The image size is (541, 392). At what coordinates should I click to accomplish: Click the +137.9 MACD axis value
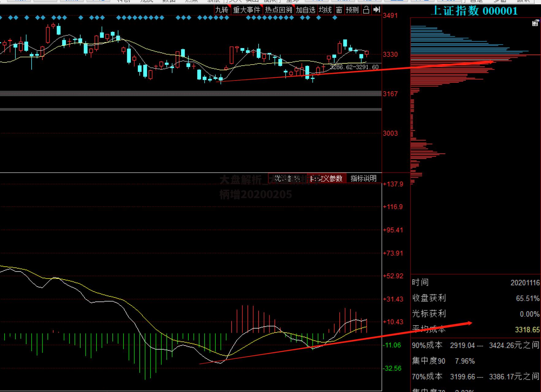click(x=393, y=184)
